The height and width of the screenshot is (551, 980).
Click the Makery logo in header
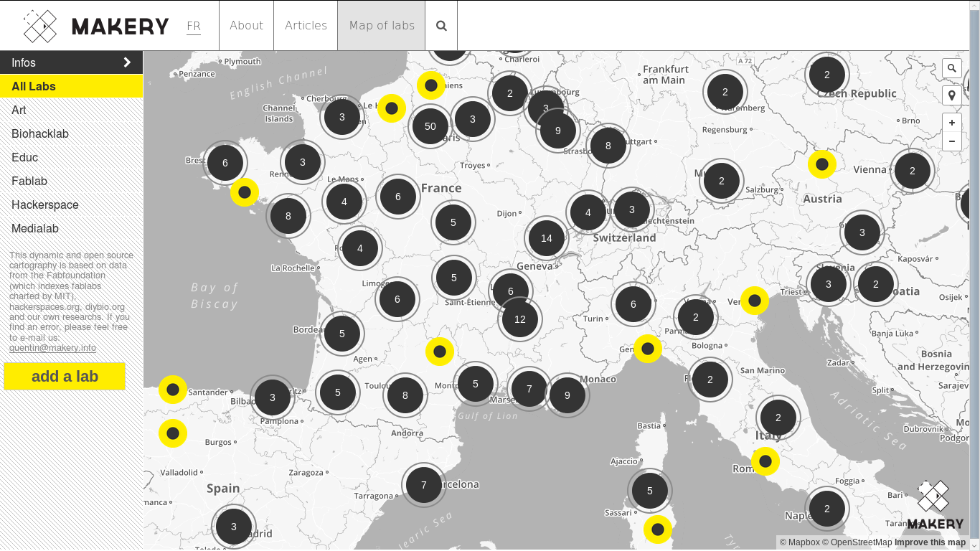(x=96, y=27)
